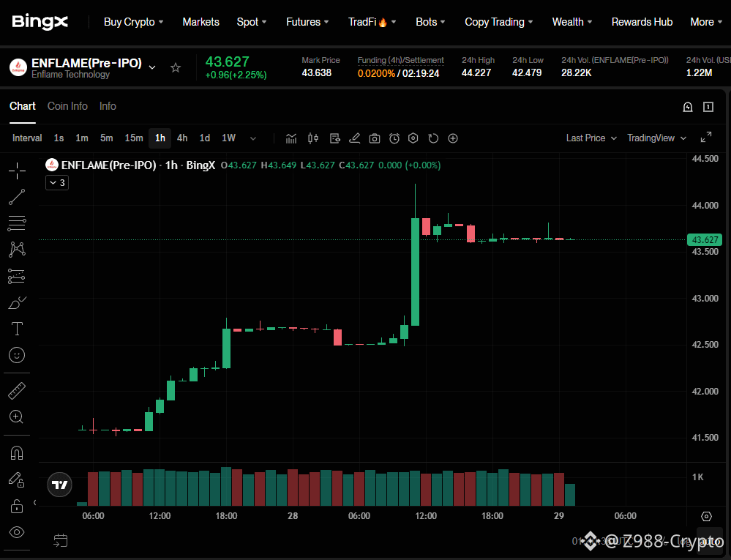Screen dimensions: 731x560
Task: Select the ruler measure tool
Action: click(x=18, y=391)
